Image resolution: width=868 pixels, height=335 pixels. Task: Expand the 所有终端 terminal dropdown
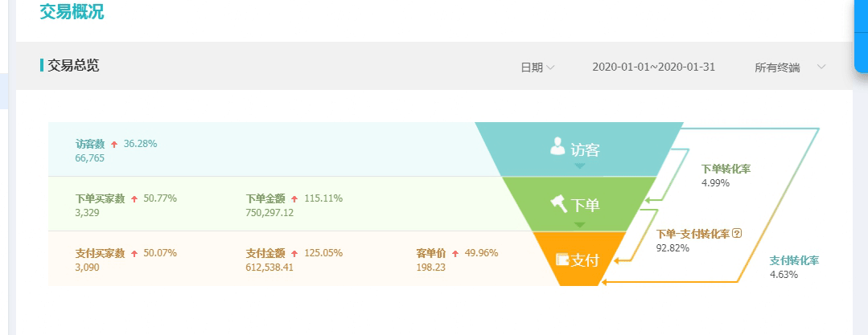click(789, 67)
